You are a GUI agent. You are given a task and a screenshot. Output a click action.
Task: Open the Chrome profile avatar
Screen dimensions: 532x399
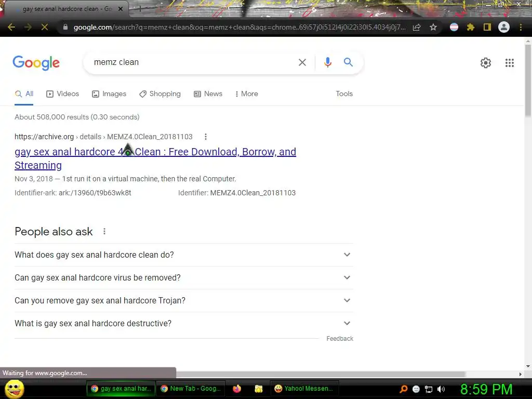tap(504, 27)
